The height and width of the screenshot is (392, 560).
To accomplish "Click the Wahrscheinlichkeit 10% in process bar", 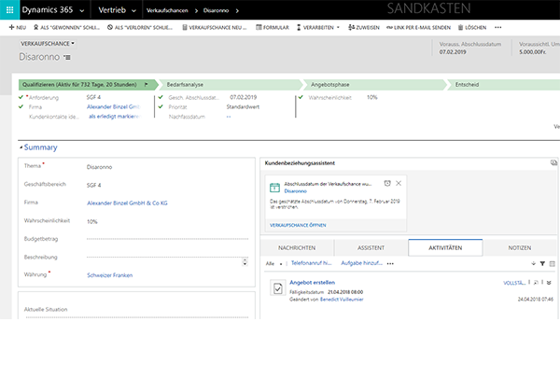I will coord(372,97).
